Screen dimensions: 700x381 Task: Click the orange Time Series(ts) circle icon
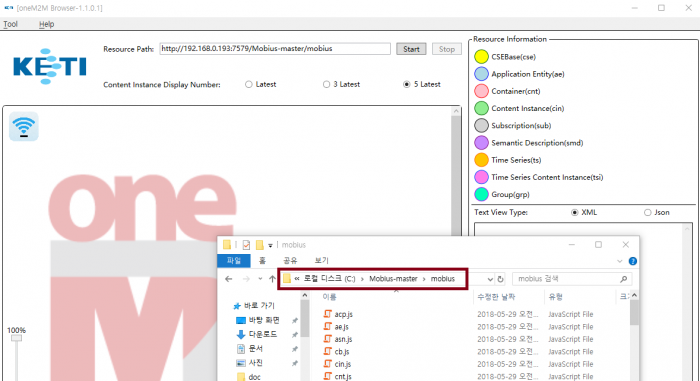click(481, 160)
